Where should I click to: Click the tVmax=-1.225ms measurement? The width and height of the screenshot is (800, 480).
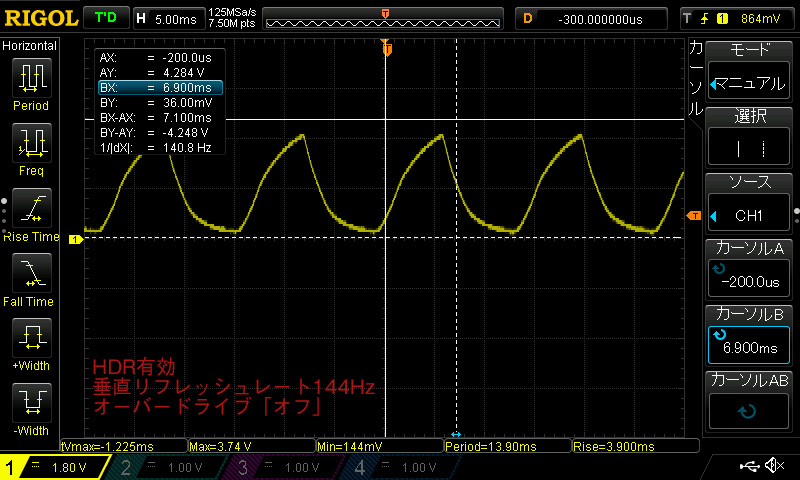124,446
